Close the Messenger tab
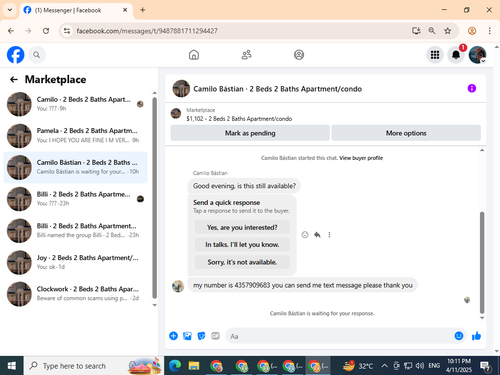This screenshot has width=500, height=375. tap(125, 10)
